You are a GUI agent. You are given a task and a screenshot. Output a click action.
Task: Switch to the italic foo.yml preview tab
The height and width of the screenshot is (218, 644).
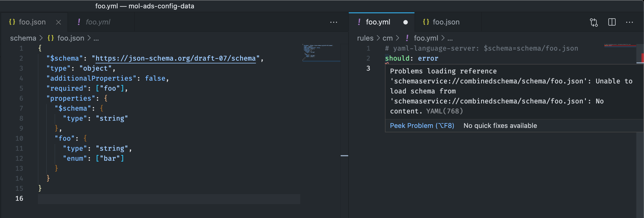98,22
